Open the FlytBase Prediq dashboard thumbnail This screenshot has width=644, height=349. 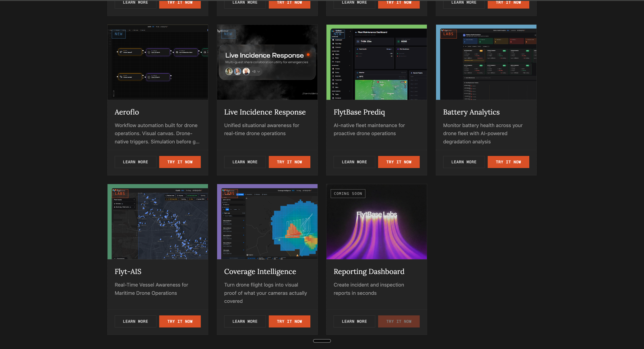377,62
